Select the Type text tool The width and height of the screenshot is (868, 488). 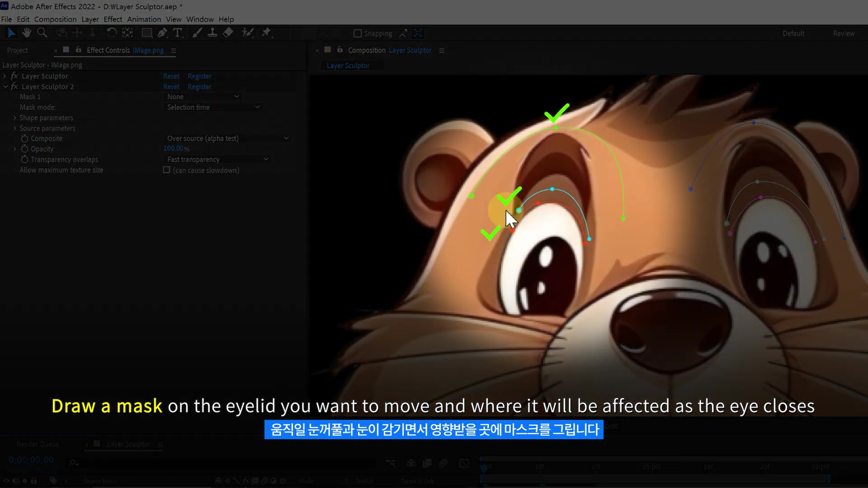tap(178, 33)
